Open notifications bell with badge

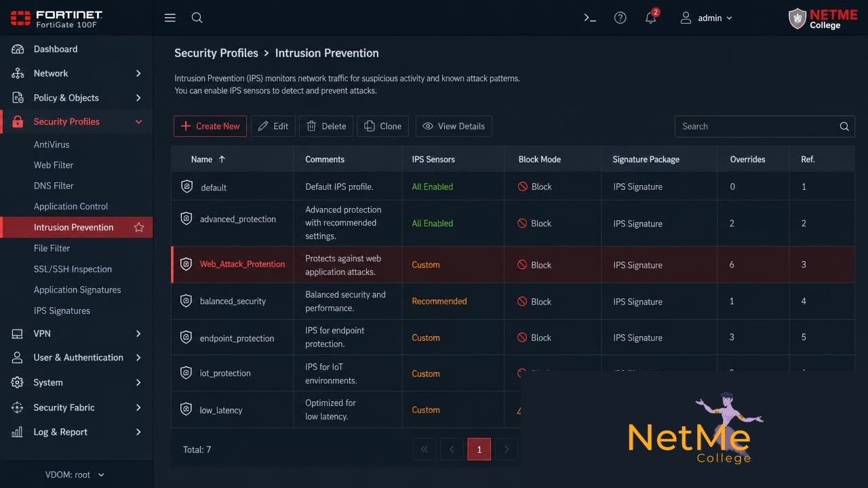(651, 17)
